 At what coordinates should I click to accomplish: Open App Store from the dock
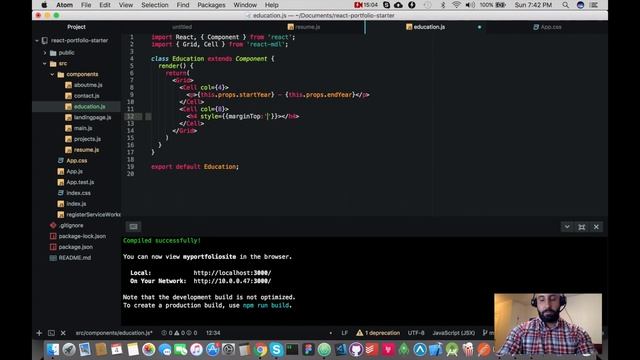[x=213, y=349]
